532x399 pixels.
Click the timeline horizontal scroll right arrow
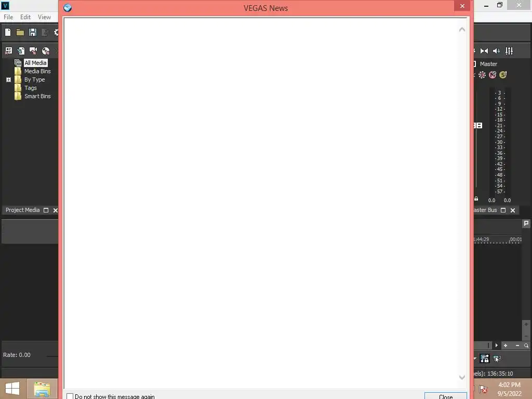pyautogui.click(x=496, y=345)
